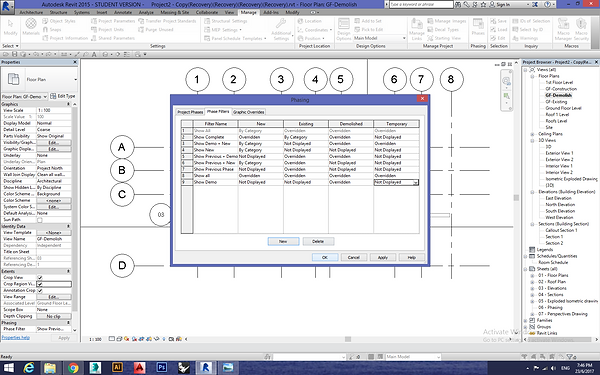Open the Temporary dropdown for Show Demo row
600x375 pixels.
[415, 183]
